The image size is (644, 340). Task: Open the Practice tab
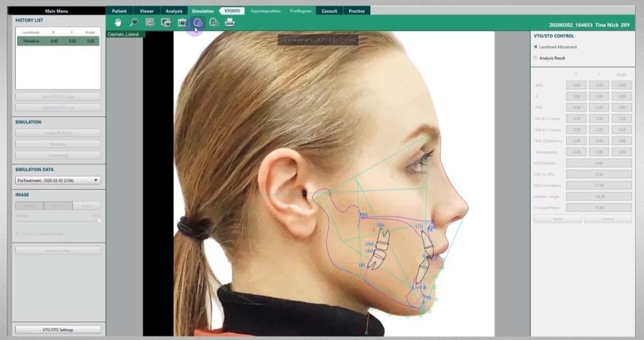356,11
